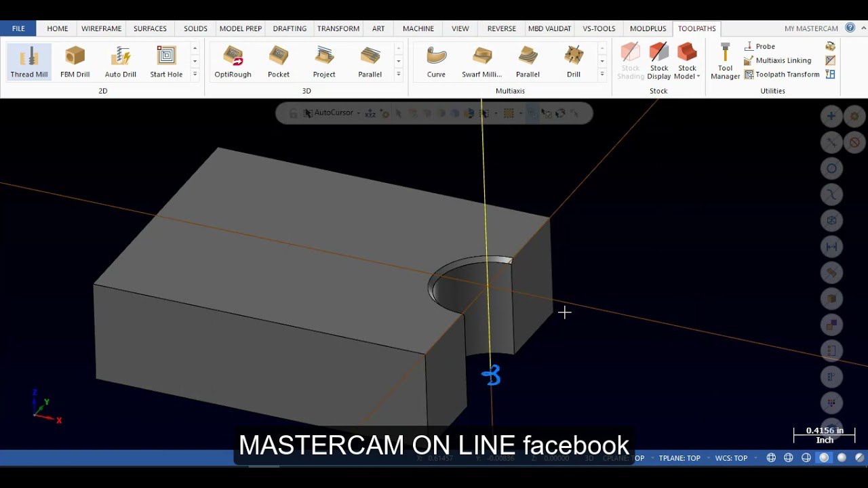Select the 3D Pocket toolpath
This screenshot has width=868, height=488.
[x=279, y=62]
